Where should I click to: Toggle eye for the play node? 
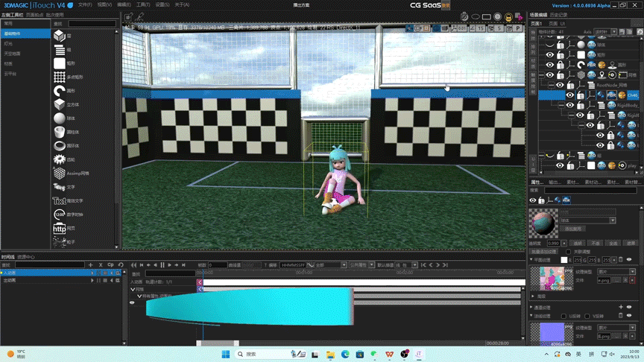(560, 165)
